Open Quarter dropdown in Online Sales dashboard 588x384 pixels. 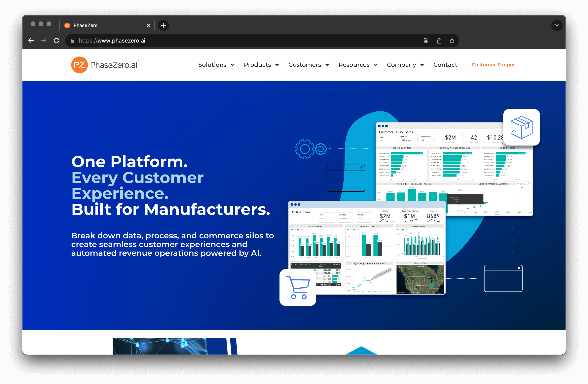[x=345, y=219]
